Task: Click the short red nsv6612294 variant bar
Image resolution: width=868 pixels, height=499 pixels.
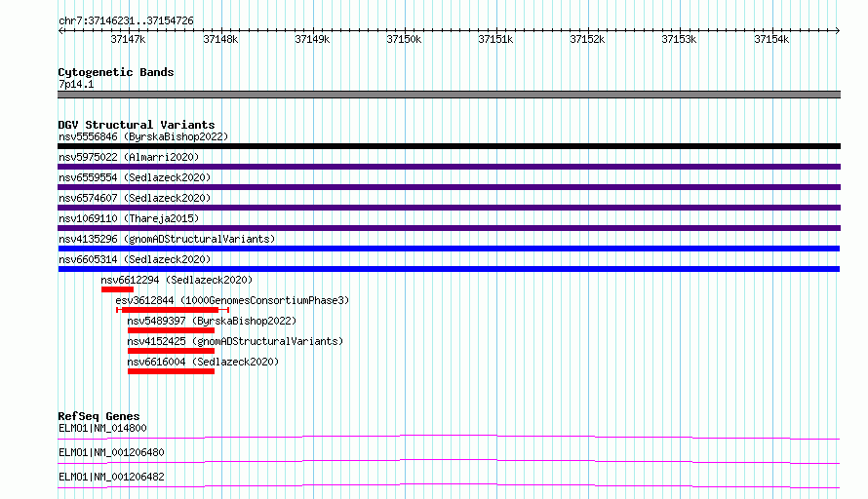Action: (117, 289)
